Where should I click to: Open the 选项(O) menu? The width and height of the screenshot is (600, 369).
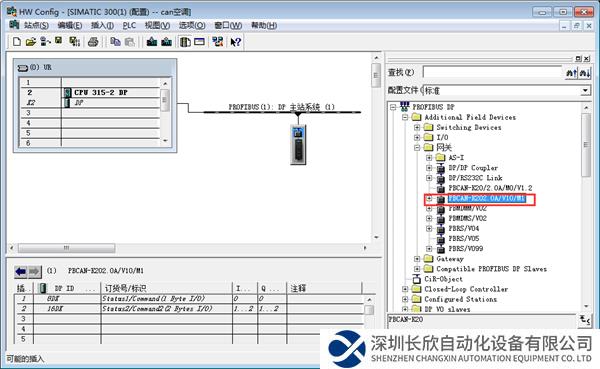192,26
